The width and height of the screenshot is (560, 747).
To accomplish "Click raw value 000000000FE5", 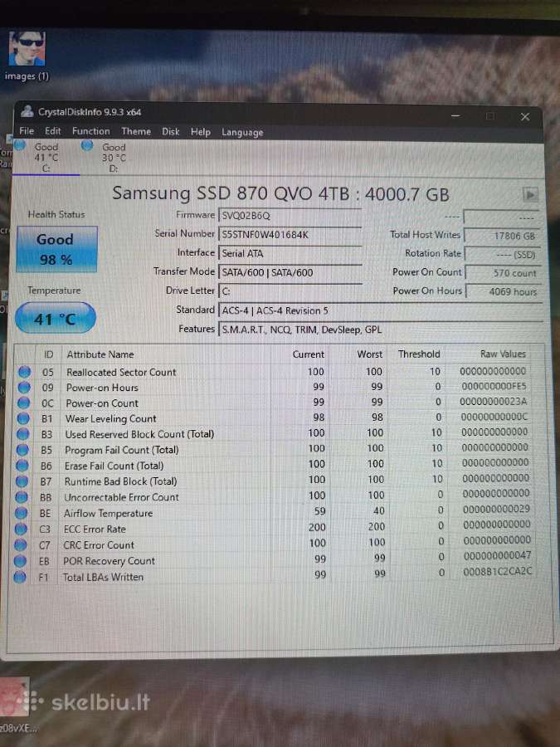I will (x=494, y=386).
